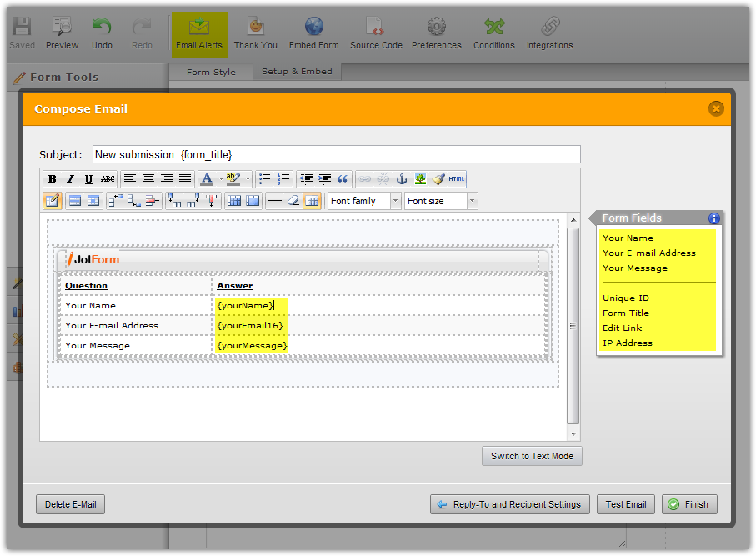Image resolution: width=756 pixels, height=556 pixels.
Task: Expand the text color picker arrow
Action: coord(220,179)
